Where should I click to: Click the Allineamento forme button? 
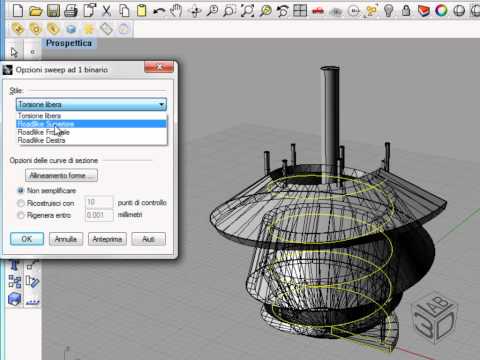[61, 175]
